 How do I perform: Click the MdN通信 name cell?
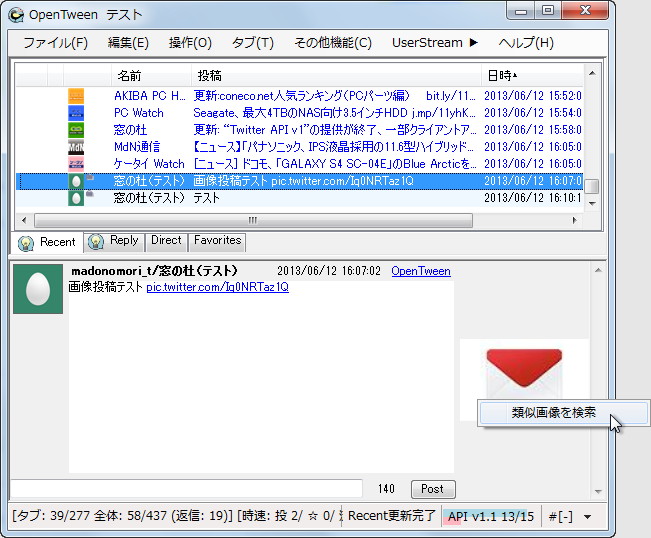coord(137,147)
